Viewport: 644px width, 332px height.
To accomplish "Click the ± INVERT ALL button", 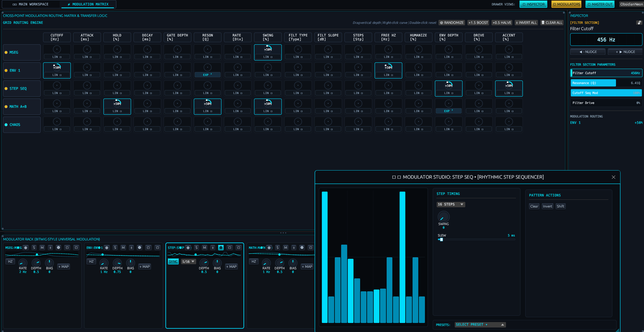I will [x=526, y=23].
